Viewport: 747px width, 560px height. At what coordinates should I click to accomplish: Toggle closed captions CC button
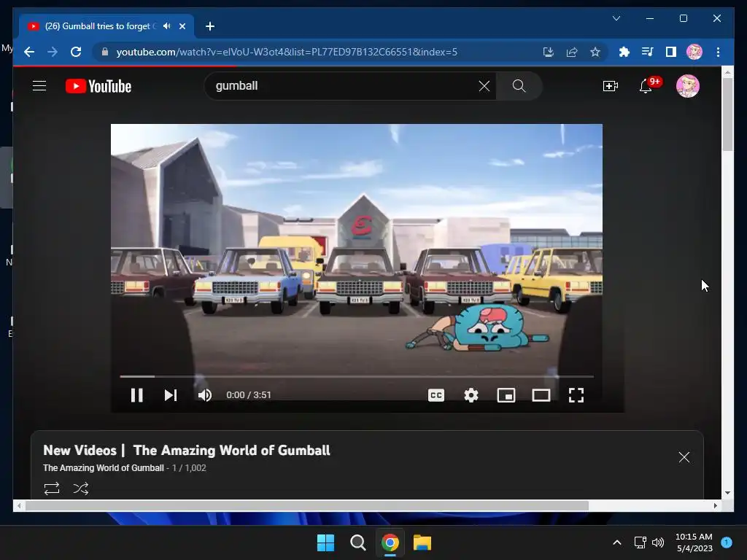pyautogui.click(x=436, y=395)
